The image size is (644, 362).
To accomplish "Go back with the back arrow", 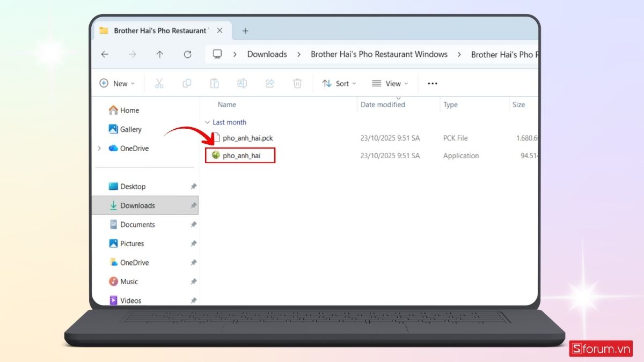I will [x=105, y=54].
